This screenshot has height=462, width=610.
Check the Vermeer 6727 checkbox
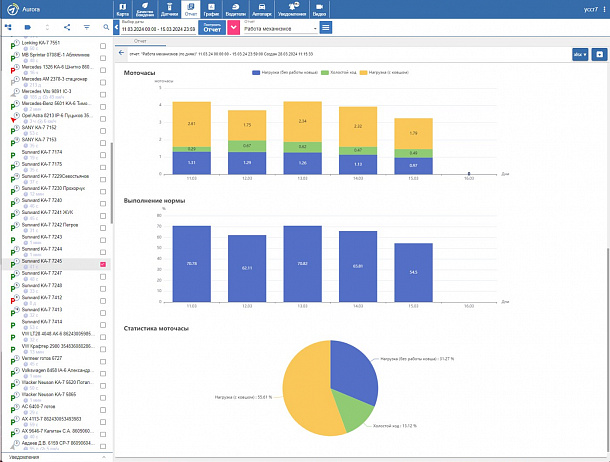(x=103, y=361)
